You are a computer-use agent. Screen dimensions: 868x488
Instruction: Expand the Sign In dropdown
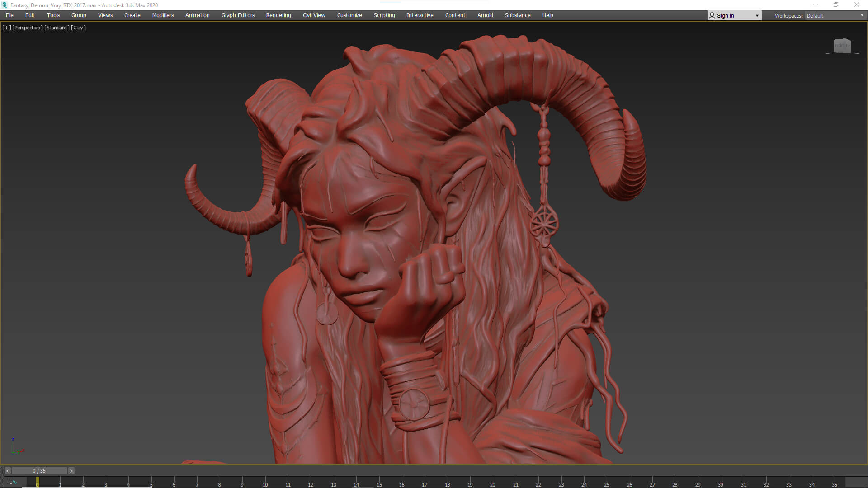click(757, 16)
